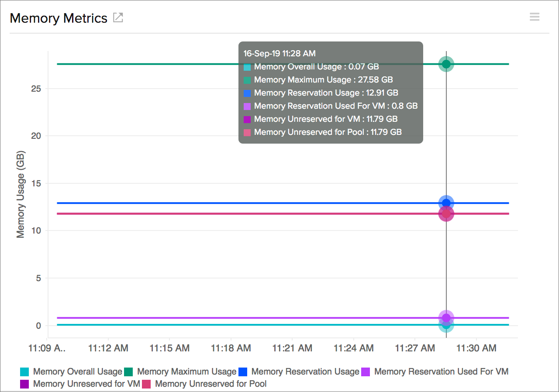This screenshot has height=392, width=559.
Task: Click the cyan Memory Overall Usage data point
Action: (446, 326)
